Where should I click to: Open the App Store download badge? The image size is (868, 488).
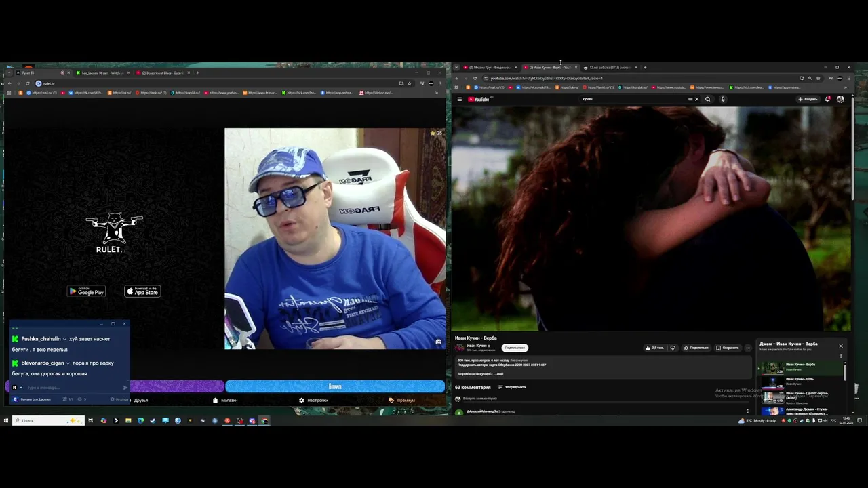tap(142, 291)
